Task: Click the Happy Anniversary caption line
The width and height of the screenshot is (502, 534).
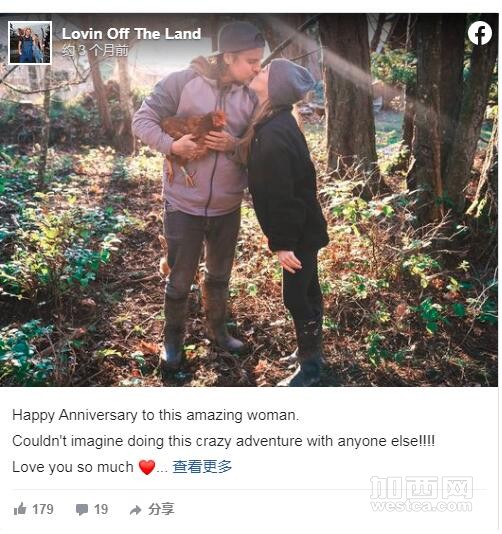Action: click(155, 415)
